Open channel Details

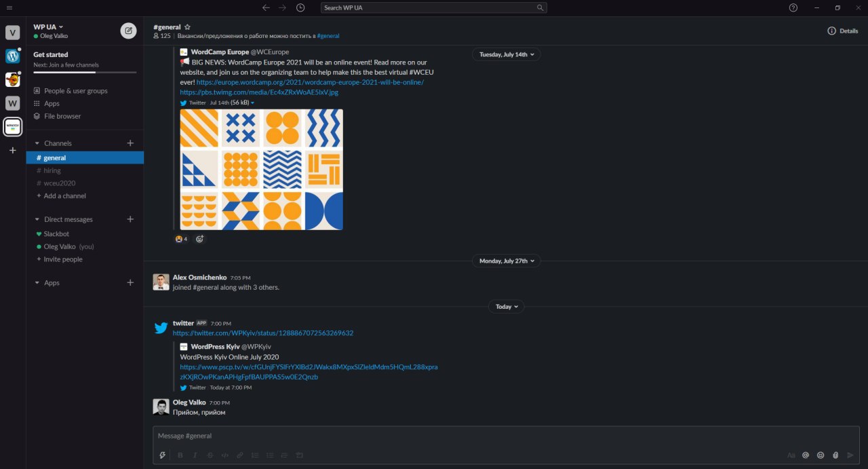click(x=843, y=31)
